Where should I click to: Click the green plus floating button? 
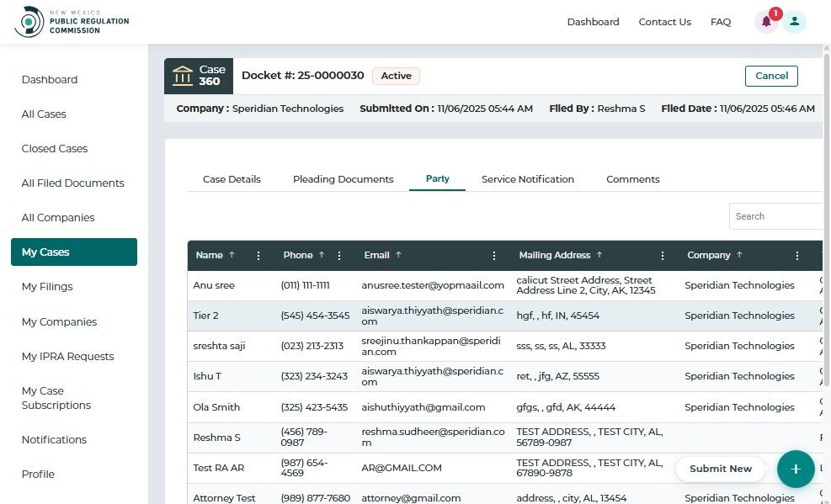point(796,469)
